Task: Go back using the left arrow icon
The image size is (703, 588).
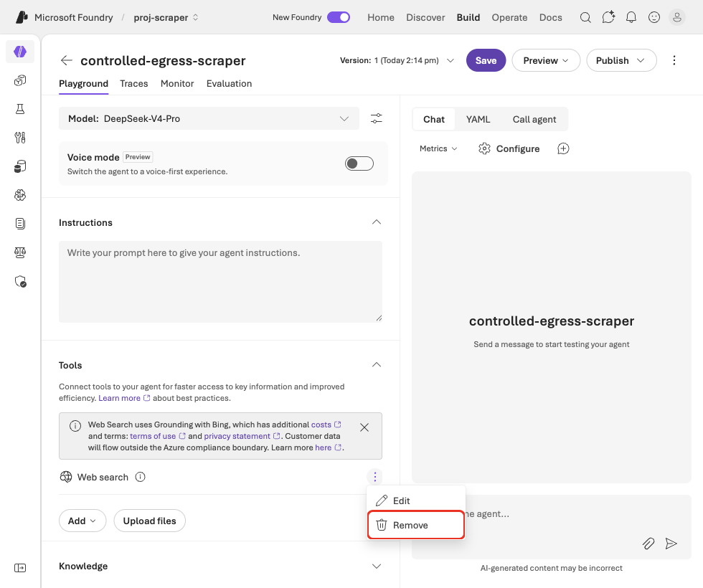Action: (66, 60)
